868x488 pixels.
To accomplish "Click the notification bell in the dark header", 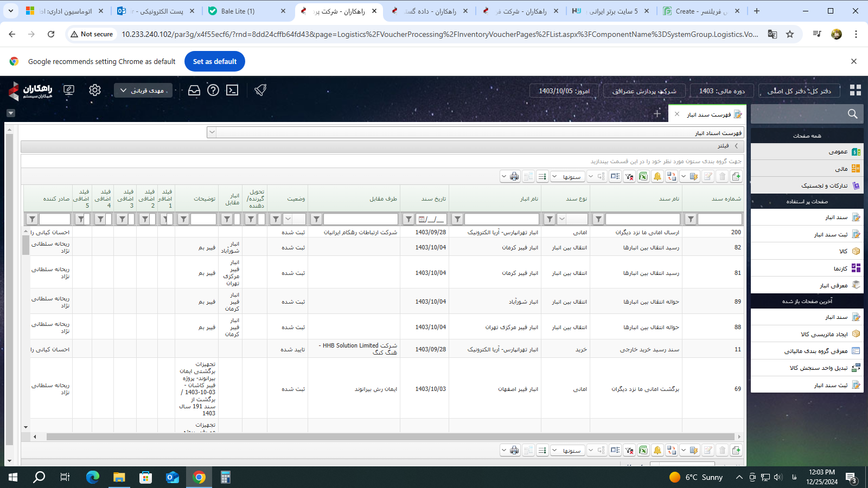I will click(x=260, y=90).
